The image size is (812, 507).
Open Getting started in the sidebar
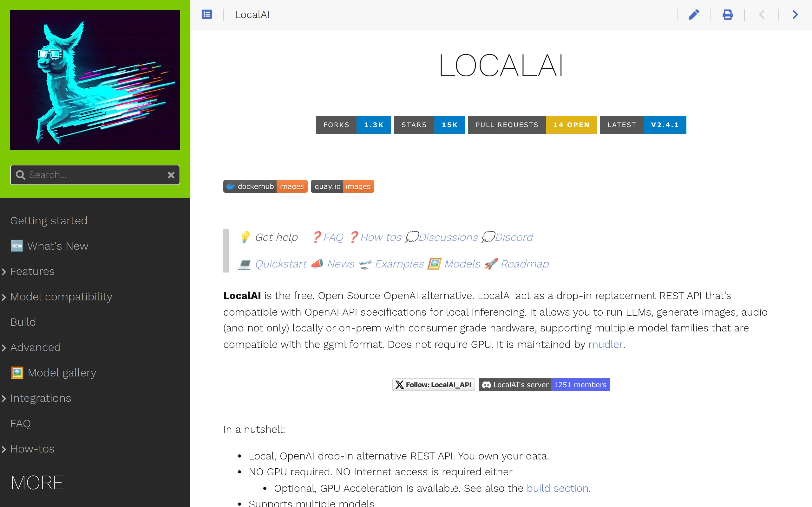(49, 221)
